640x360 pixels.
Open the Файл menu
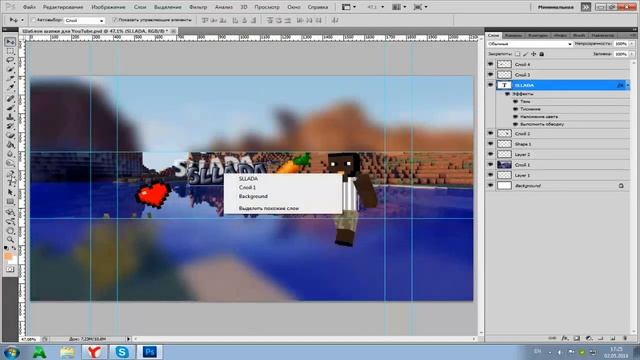(x=29, y=7)
